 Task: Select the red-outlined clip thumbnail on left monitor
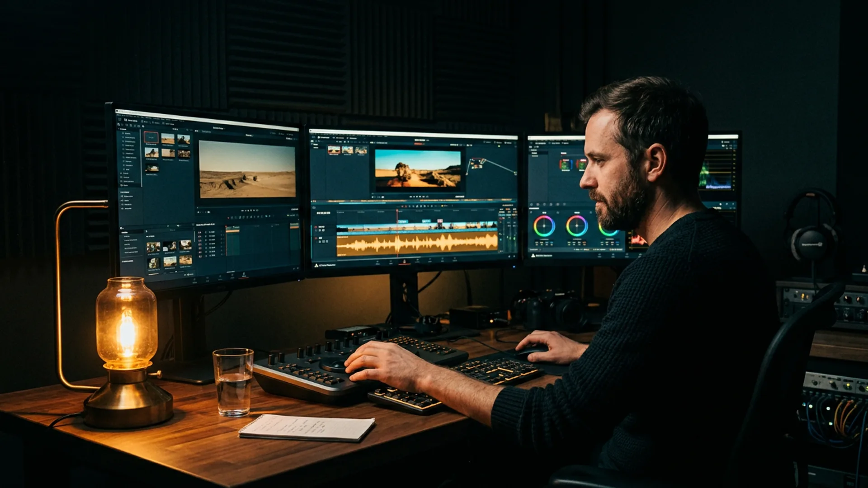pyautogui.click(x=151, y=137)
